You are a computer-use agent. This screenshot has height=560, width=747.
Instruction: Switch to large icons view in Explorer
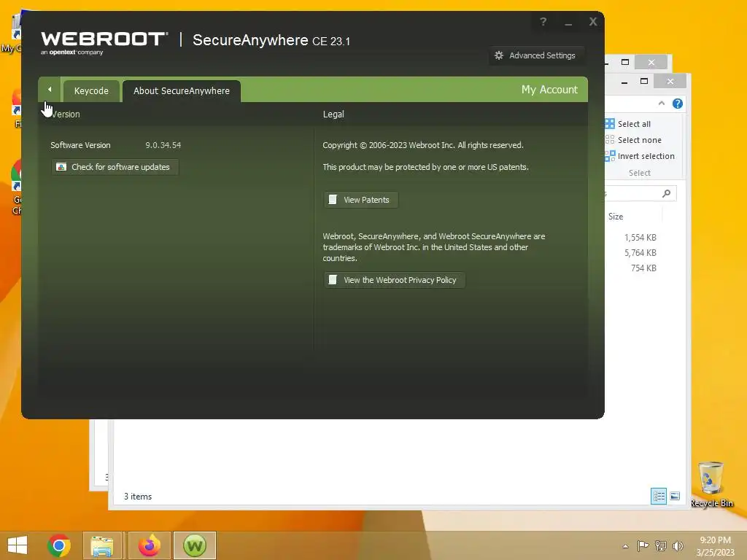click(675, 496)
